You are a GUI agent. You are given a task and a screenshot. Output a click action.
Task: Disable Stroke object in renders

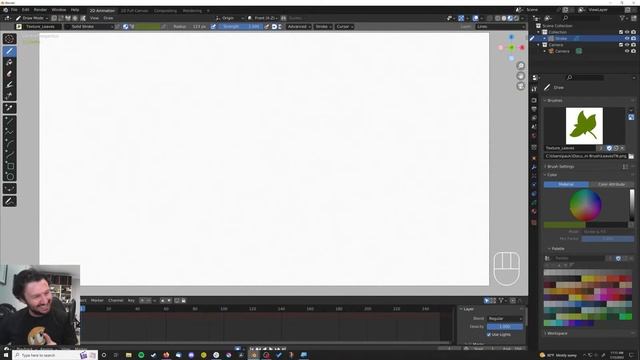click(633, 38)
